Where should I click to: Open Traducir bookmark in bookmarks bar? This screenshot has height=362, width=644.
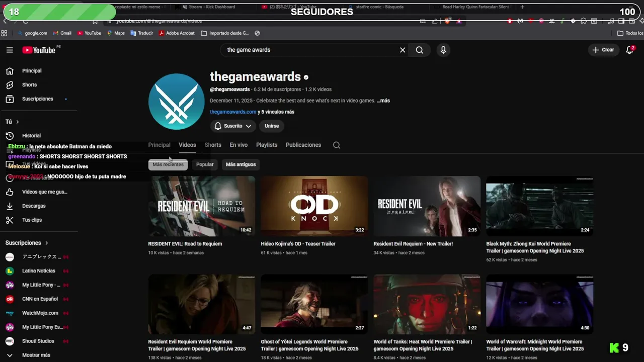coord(141,33)
